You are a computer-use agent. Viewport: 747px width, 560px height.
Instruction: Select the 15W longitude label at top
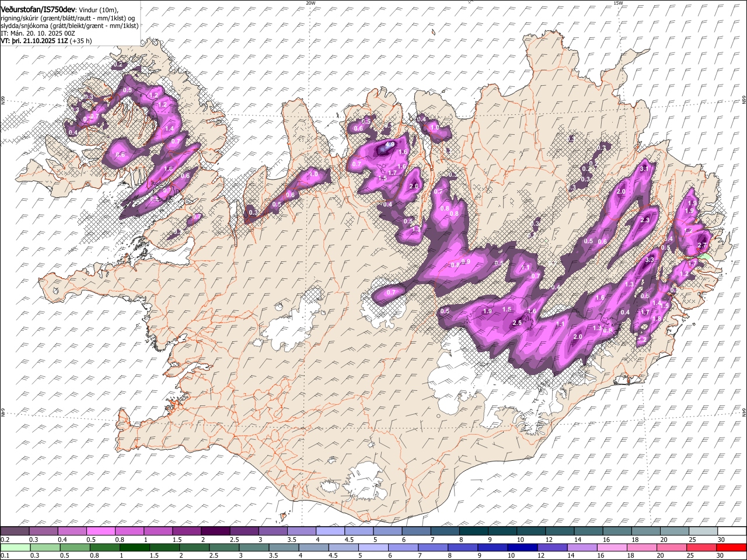tap(618, 3)
